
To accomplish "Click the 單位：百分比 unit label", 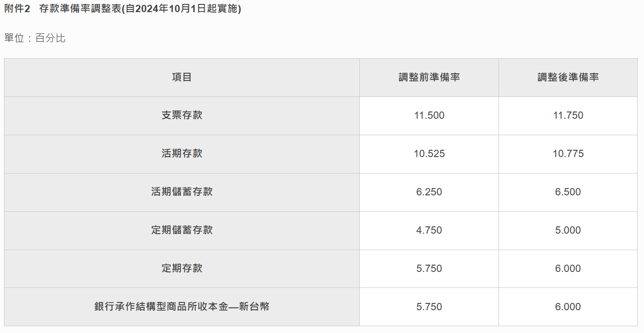I will click(35, 38).
